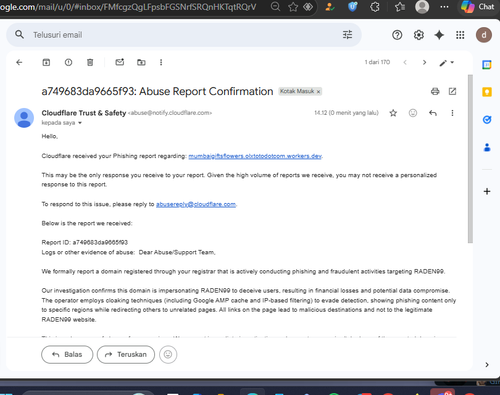Open Google apps grid
500x395 pixels.
(x=460, y=35)
